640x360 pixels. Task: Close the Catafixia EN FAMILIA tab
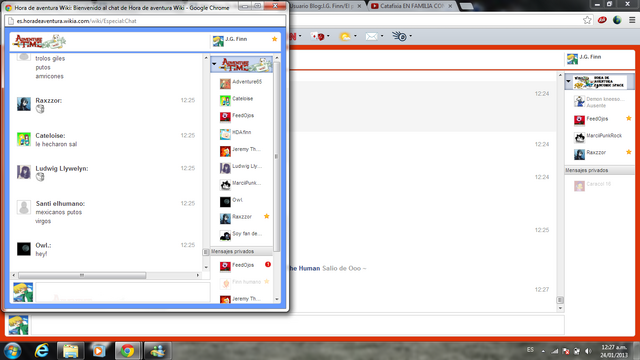(450, 6)
